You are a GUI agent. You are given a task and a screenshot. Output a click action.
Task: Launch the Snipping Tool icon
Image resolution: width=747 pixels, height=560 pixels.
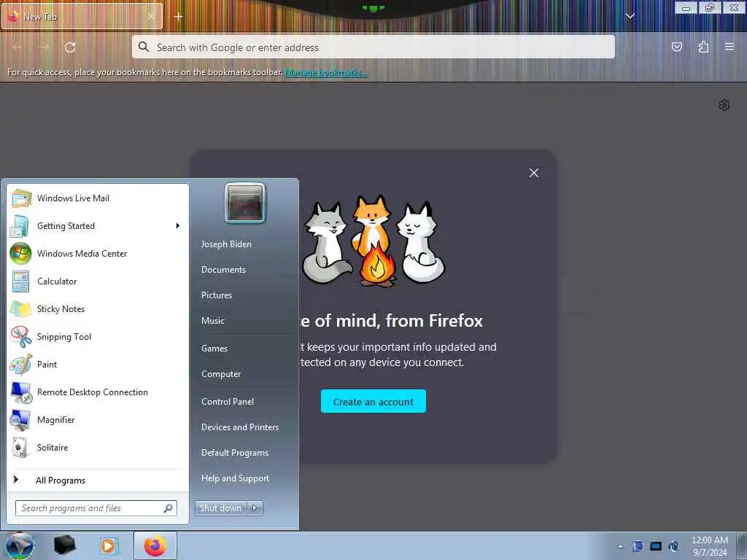[x=21, y=337]
